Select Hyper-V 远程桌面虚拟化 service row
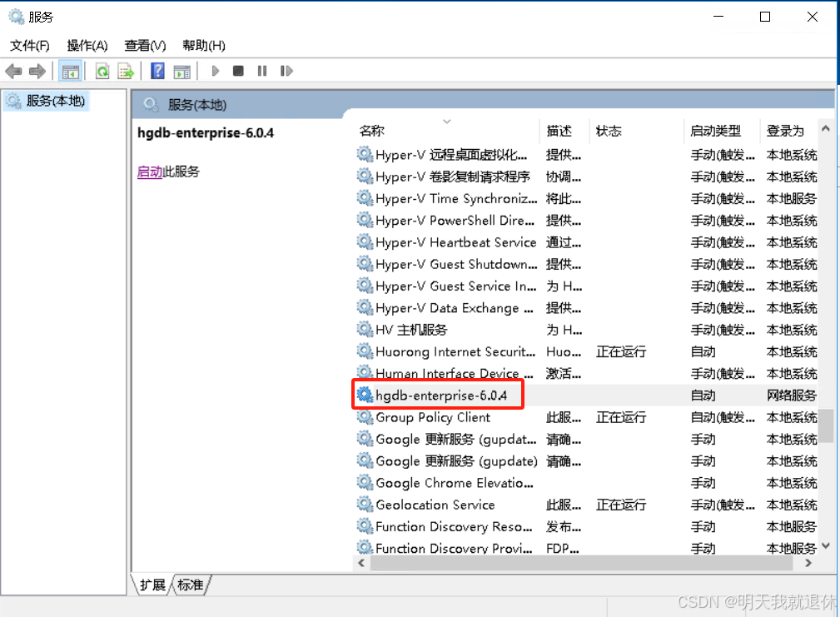The width and height of the screenshot is (840, 617). pyautogui.click(x=585, y=154)
